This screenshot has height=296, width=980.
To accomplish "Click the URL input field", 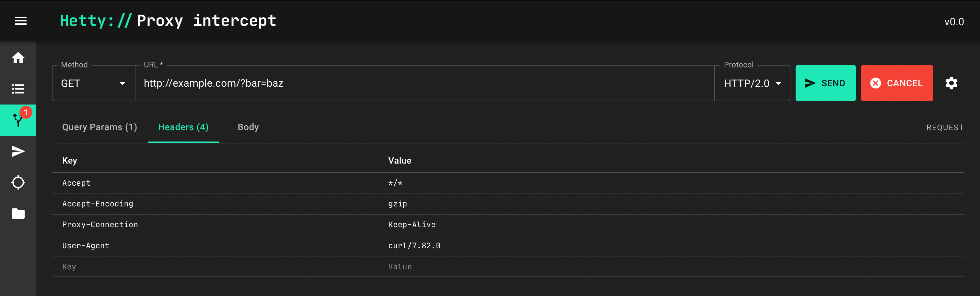I will 418,83.
